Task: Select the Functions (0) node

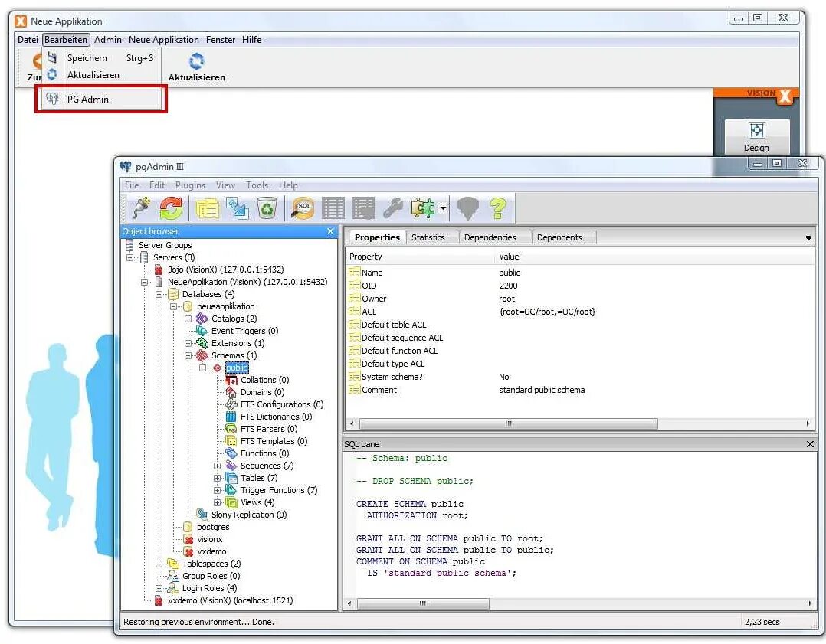Action: coord(264,453)
